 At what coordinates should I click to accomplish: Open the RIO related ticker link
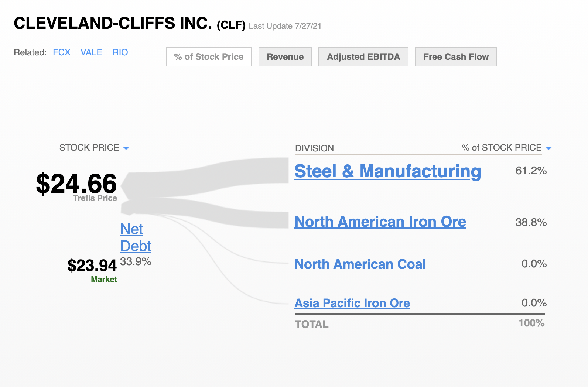120,52
